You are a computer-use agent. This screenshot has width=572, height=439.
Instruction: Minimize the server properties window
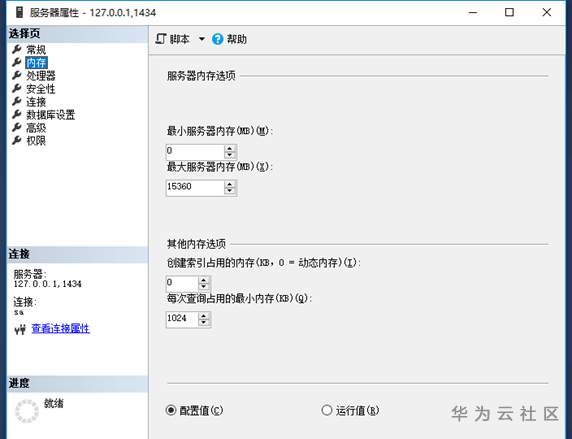[473, 12]
